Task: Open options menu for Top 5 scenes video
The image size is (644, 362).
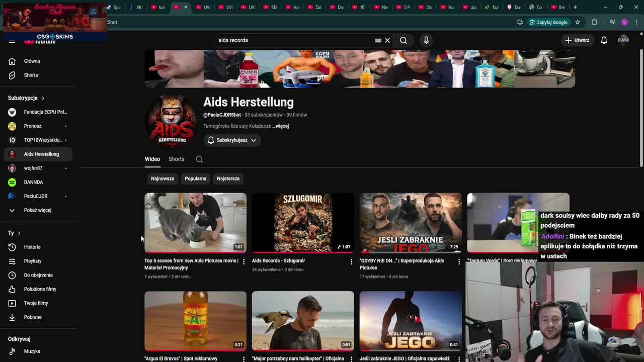Action: (x=244, y=261)
